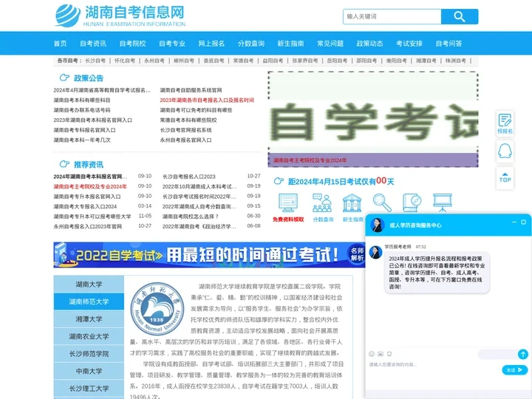The image size is (532, 399).
Task: Select the 长沙理工大学 school tab
Action: pos(89,388)
